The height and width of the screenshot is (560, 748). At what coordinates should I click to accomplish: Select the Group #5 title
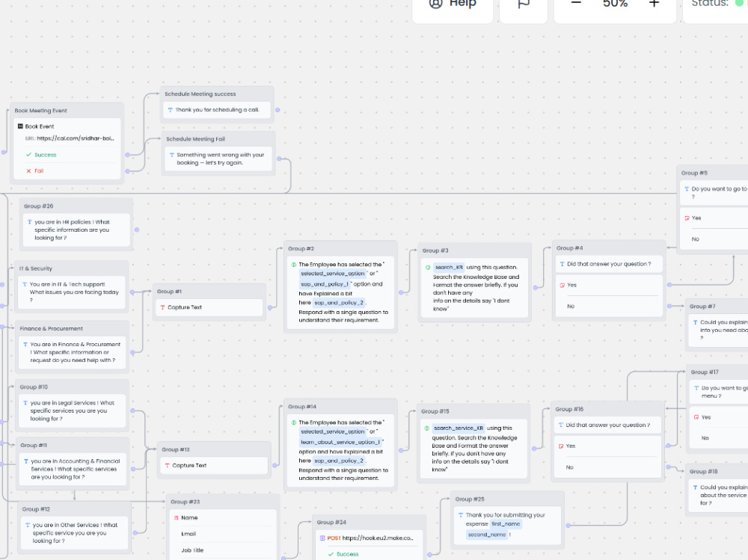[x=694, y=173]
